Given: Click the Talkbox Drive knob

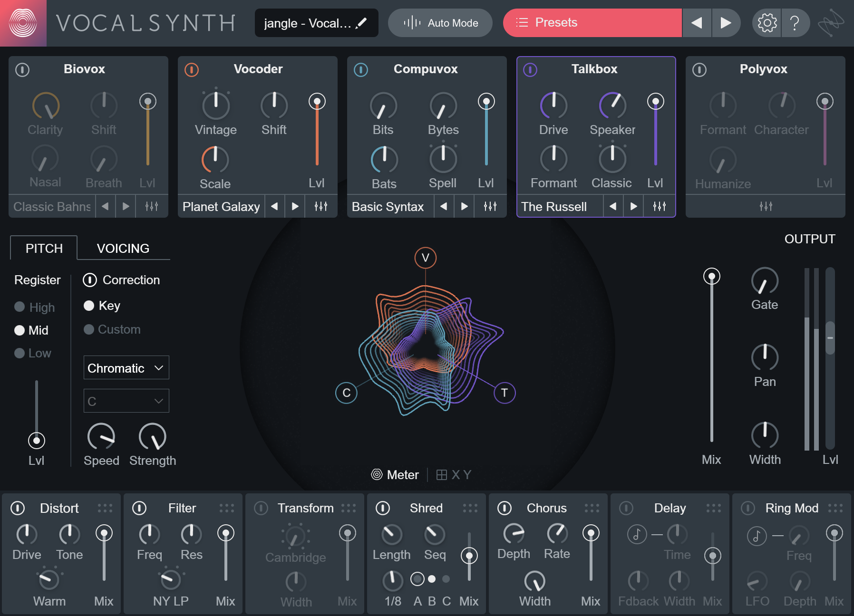Looking at the screenshot, I should click(553, 105).
